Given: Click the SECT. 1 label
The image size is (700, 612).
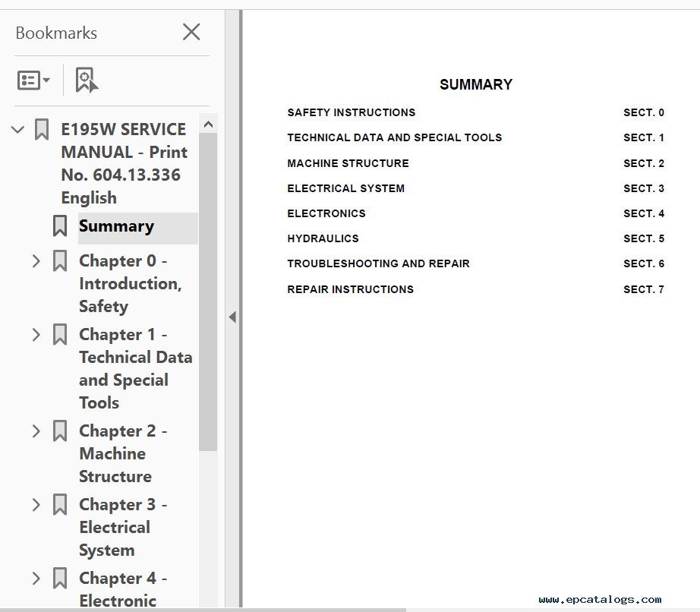Looking at the screenshot, I should pyautogui.click(x=644, y=137).
